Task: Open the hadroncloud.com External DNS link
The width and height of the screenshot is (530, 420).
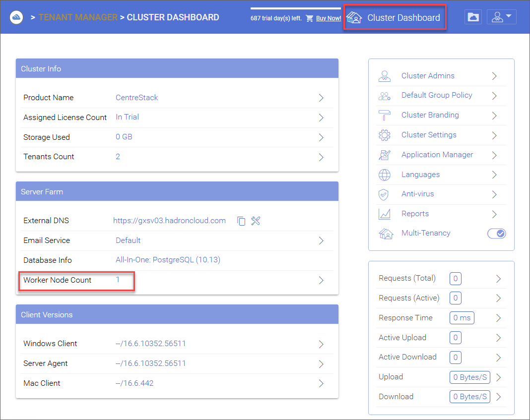Action: click(169, 221)
